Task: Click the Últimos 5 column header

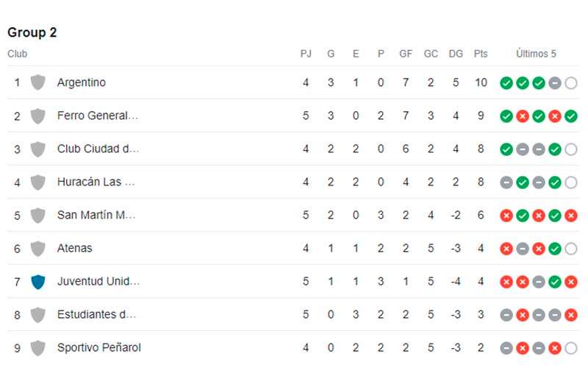Action: click(x=536, y=54)
